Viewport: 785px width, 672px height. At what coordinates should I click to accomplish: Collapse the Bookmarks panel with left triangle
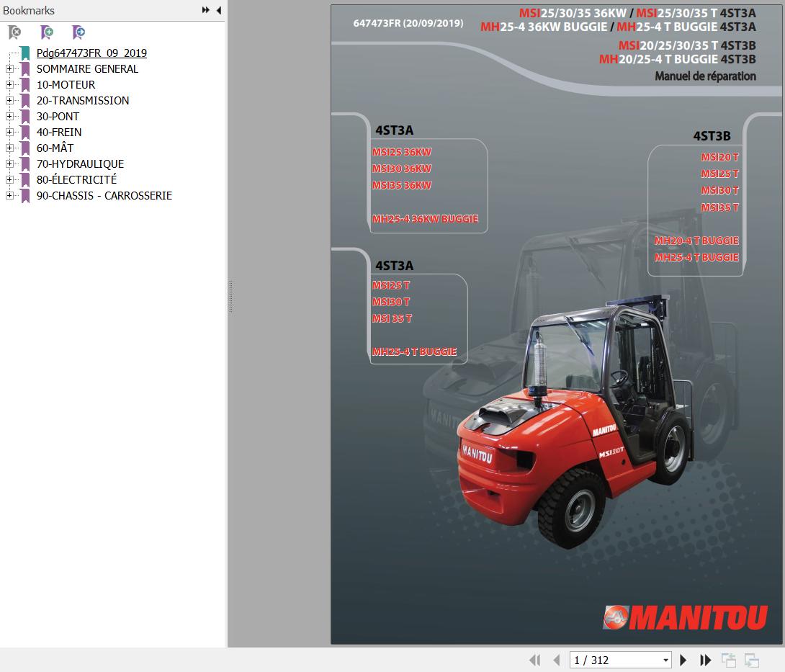tap(219, 10)
